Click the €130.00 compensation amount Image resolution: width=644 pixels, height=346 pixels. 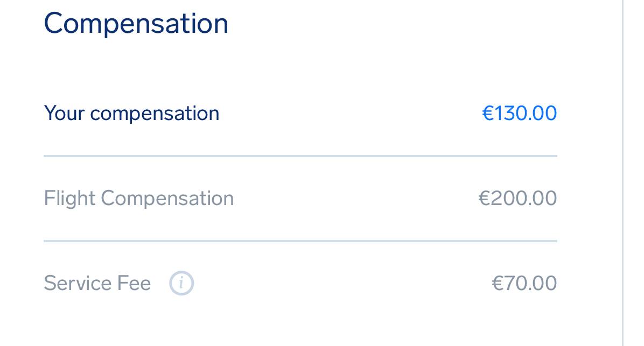(x=519, y=114)
